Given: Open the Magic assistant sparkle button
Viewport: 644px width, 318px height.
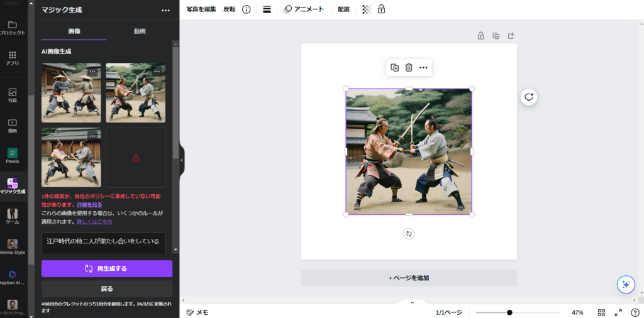Looking at the screenshot, I should click(x=625, y=284).
